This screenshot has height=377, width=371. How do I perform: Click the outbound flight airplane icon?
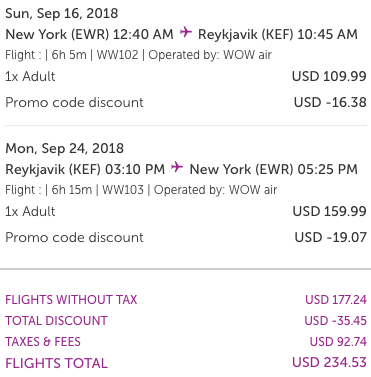point(186,33)
